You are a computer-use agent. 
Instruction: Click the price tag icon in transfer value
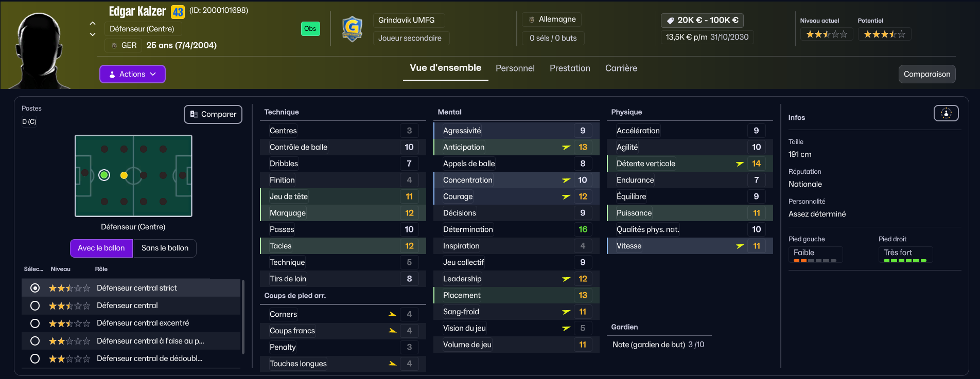click(670, 20)
